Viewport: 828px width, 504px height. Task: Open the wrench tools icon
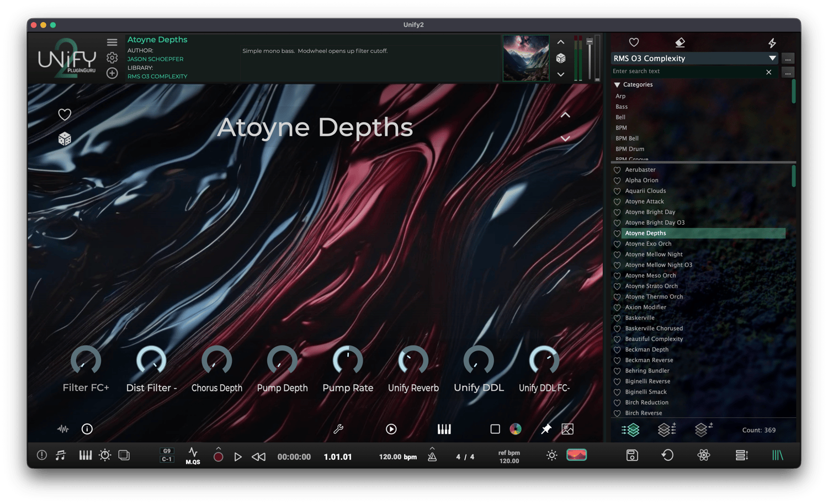[338, 429]
